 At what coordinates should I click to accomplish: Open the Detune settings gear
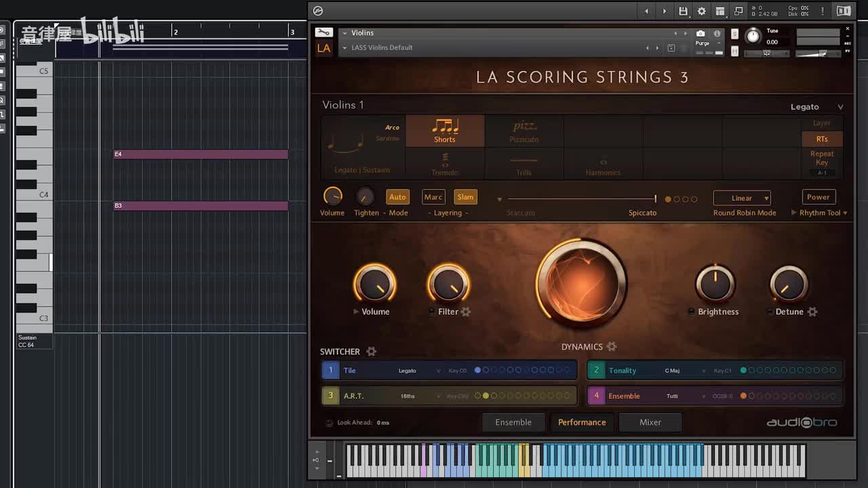(812, 312)
